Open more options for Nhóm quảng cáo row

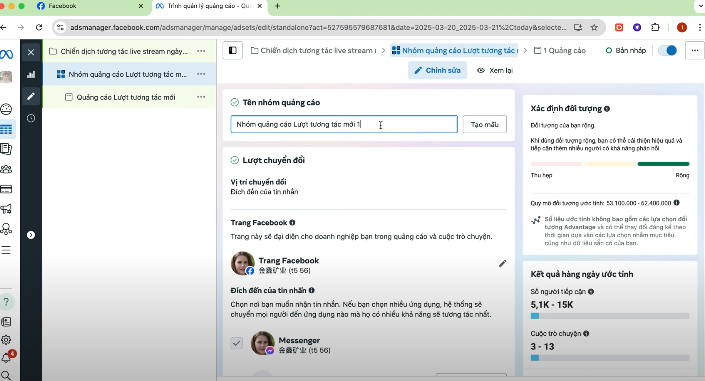tap(201, 74)
